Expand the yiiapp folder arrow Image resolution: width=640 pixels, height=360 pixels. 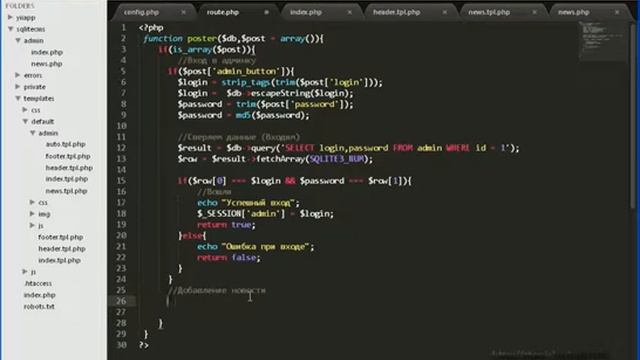click(x=10, y=17)
